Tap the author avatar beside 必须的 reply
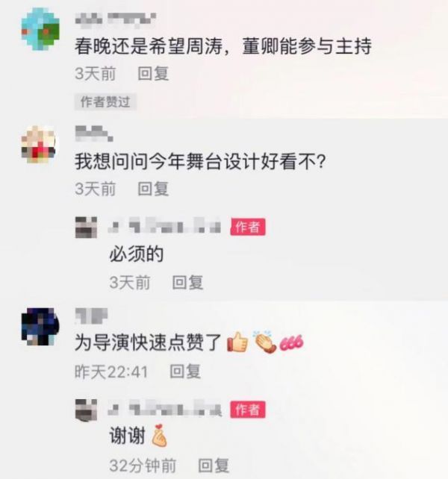Screen dimensions: 448x479 (86, 228)
